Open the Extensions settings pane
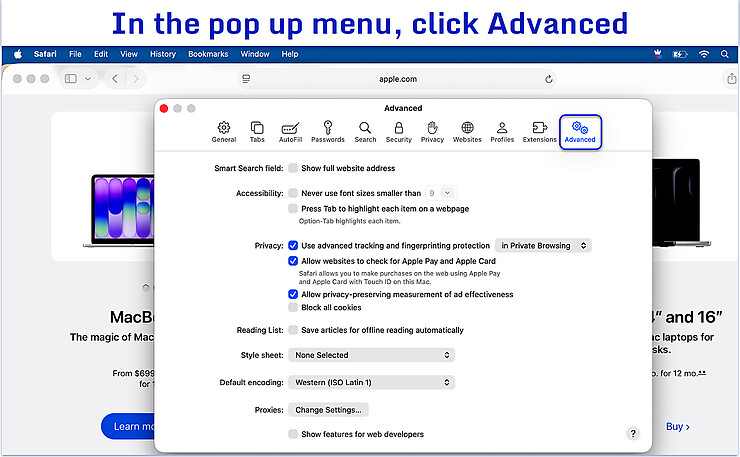The image size is (740, 457). tap(539, 132)
